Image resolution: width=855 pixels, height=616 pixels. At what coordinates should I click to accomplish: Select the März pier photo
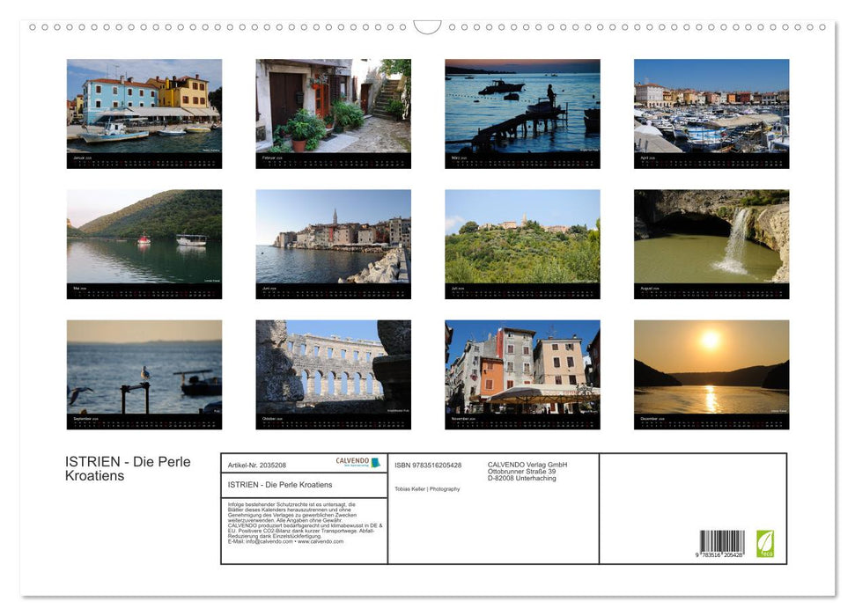click(x=522, y=106)
